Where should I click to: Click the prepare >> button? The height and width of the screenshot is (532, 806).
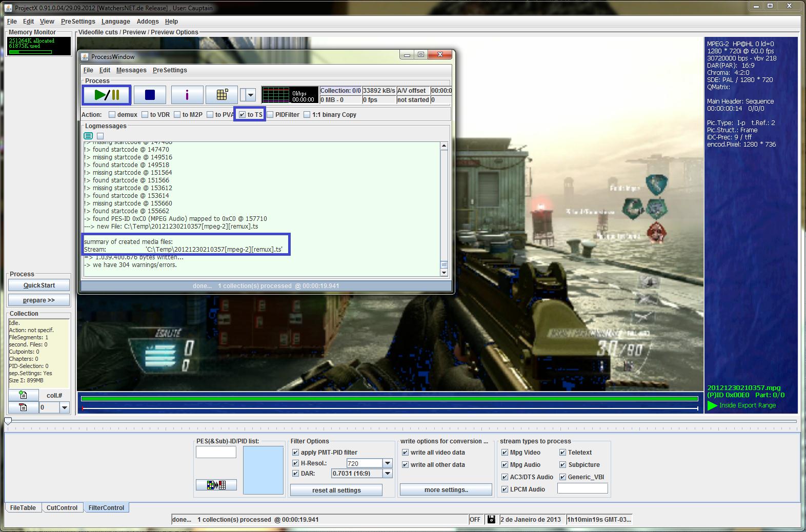39,300
